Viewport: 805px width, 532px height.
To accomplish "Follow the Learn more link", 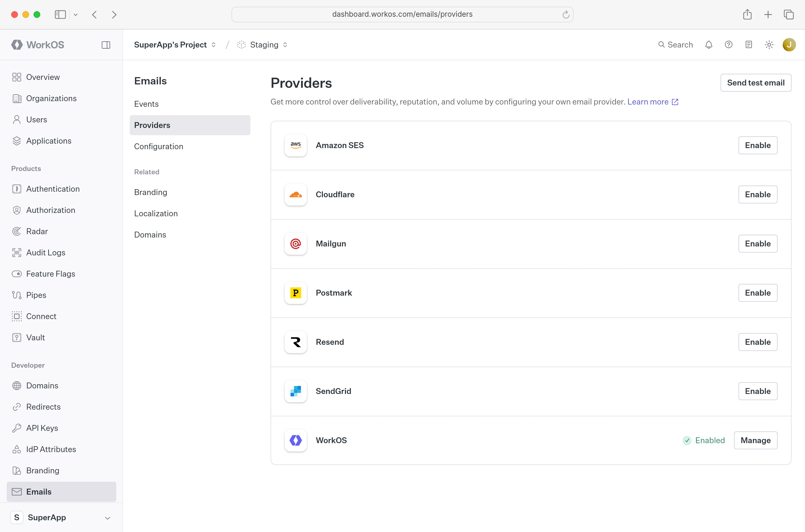I will point(653,102).
